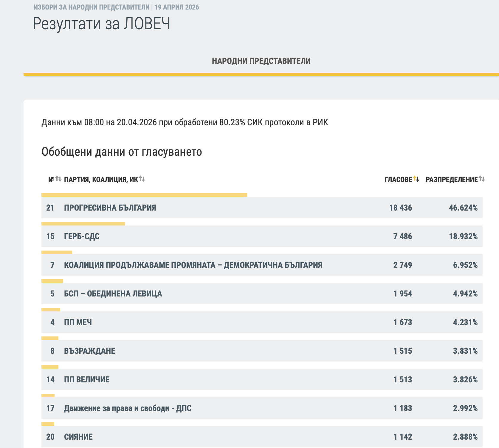Select the ВЪЗРАЖДАНЕ party row
This screenshot has height=448, width=499.
89,351
